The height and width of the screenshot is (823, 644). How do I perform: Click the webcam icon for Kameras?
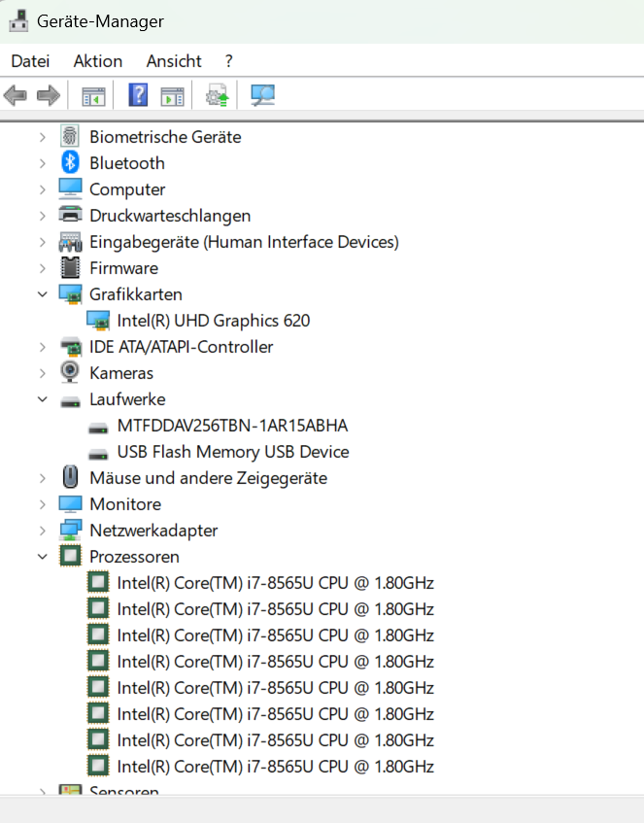click(x=70, y=372)
